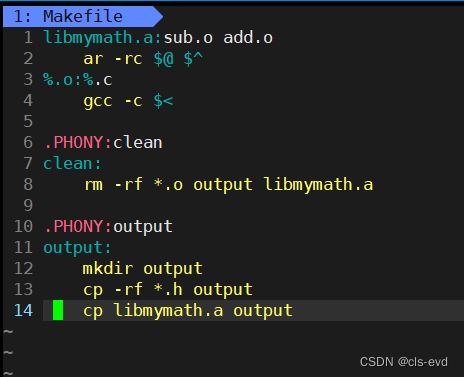
Task: Click the green cursor block on line 14
Action: 58,310
